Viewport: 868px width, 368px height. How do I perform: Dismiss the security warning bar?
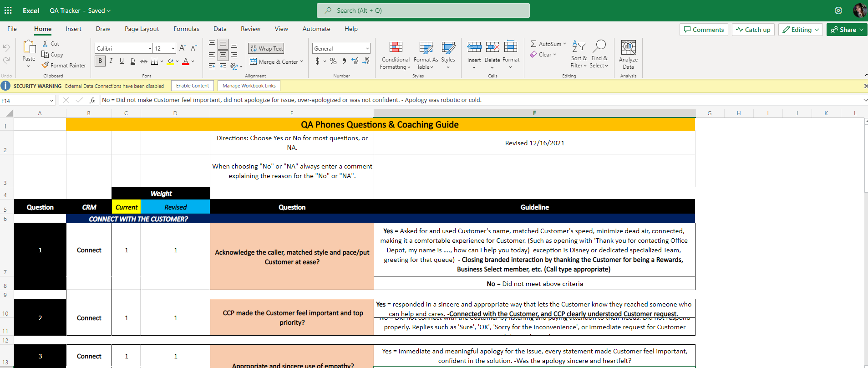tap(865, 86)
